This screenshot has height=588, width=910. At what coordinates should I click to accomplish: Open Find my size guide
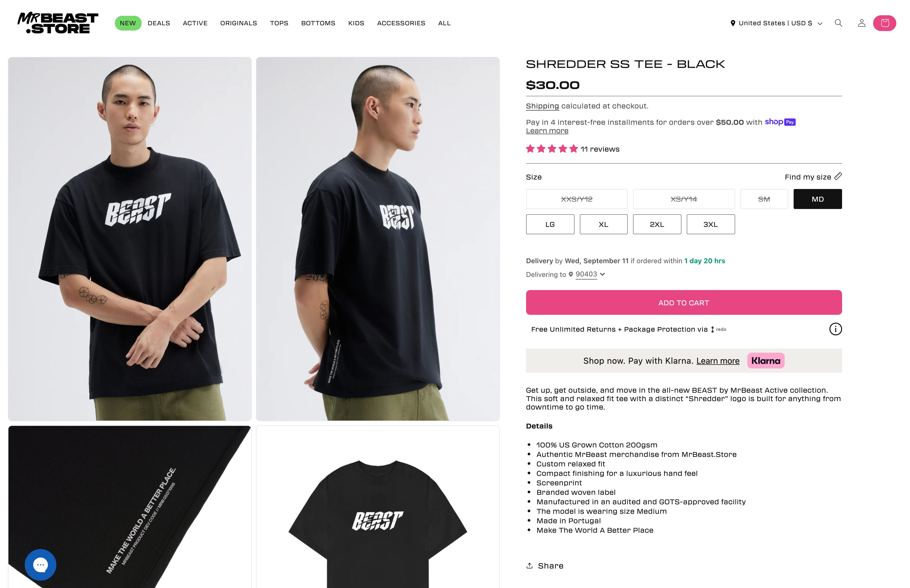point(813,177)
